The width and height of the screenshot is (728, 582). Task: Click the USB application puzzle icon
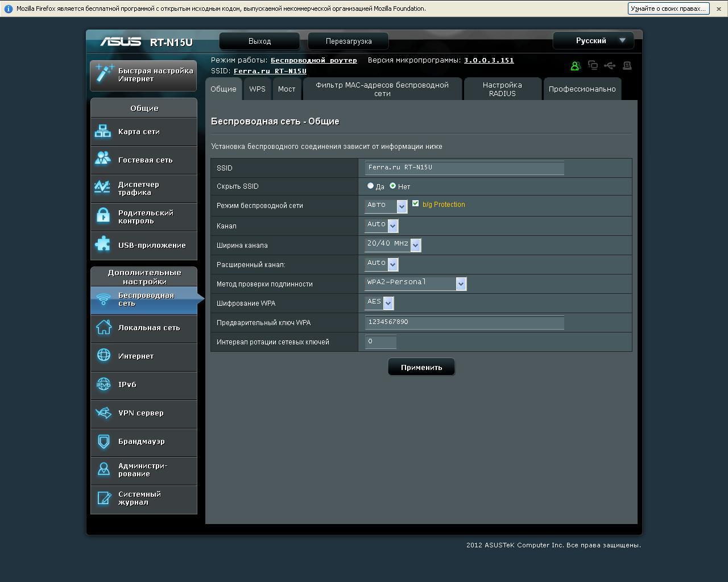pos(103,244)
